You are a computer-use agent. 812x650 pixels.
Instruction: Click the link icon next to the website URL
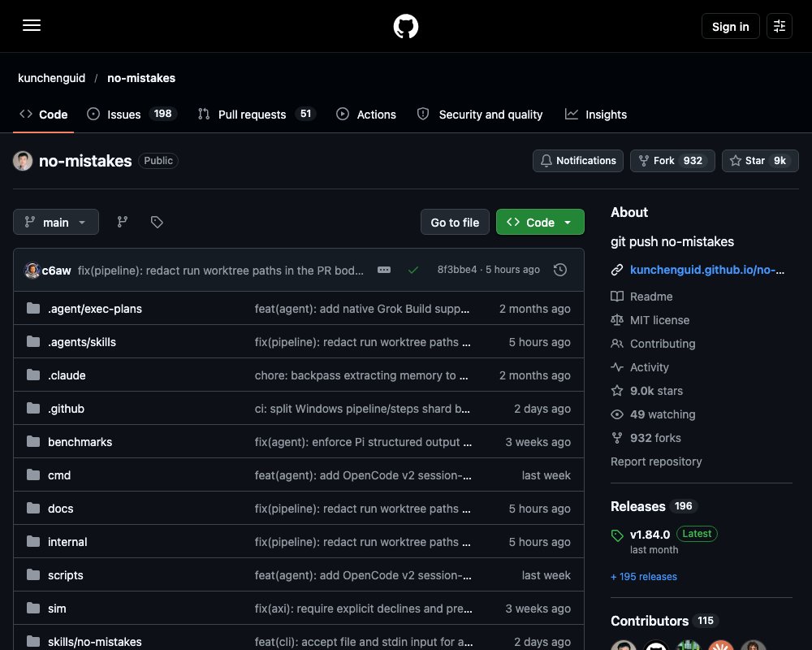coord(617,270)
